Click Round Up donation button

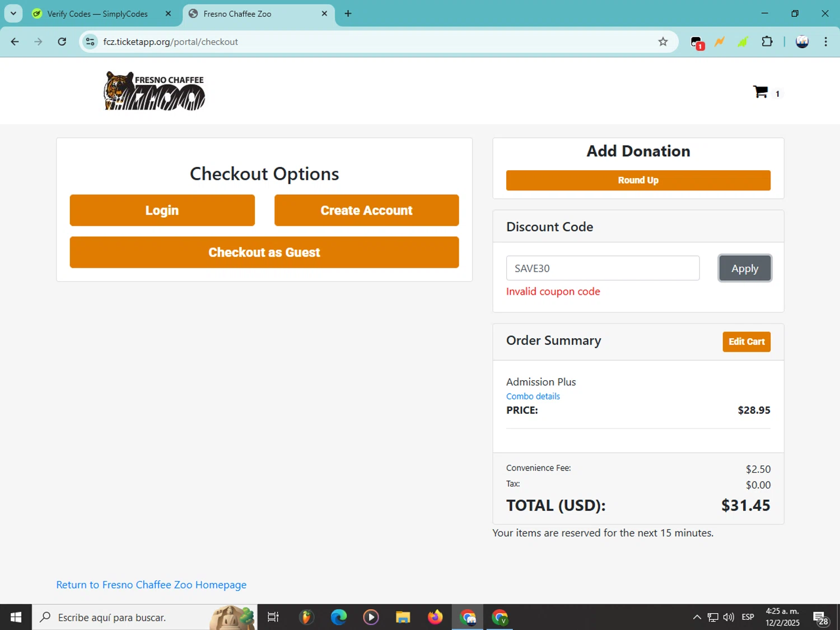pyautogui.click(x=638, y=180)
